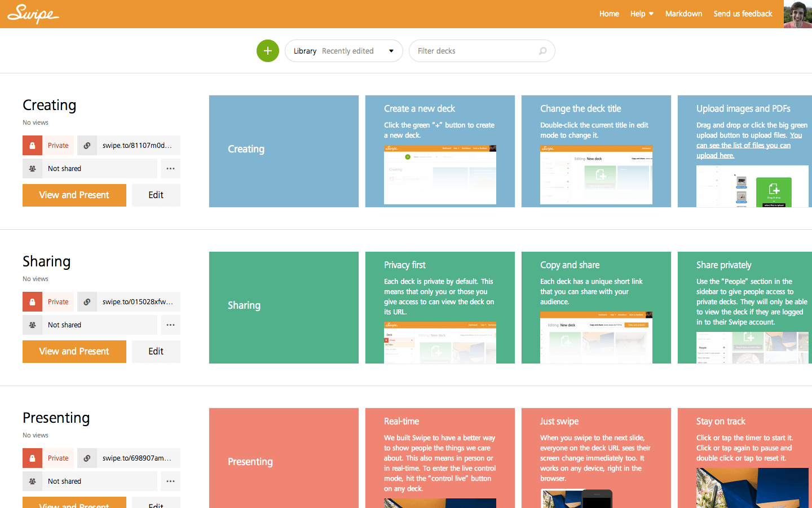
Task: Toggle Private lock on Sharing deck
Action: [x=33, y=302]
